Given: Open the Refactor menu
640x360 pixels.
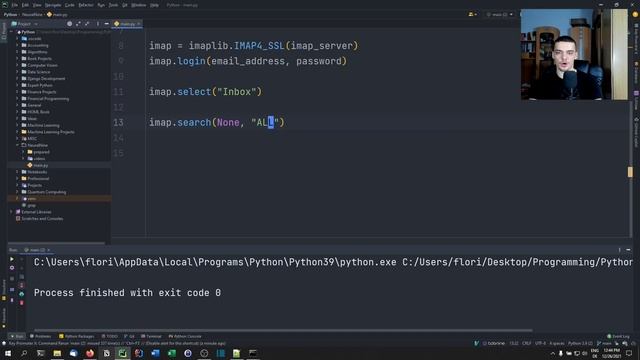Looking at the screenshot, I should click(x=86, y=5).
